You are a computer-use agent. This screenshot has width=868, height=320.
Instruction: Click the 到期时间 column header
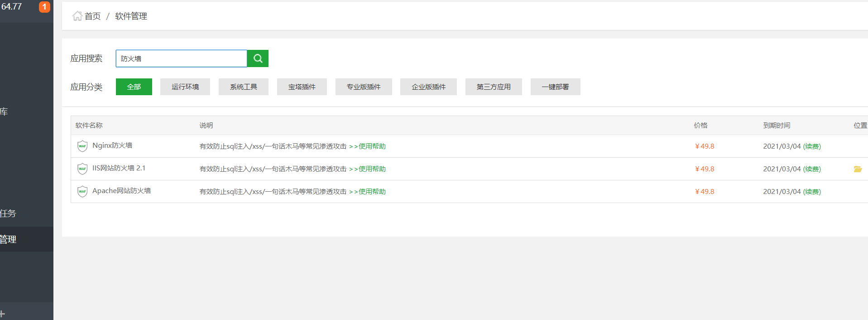click(777, 126)
